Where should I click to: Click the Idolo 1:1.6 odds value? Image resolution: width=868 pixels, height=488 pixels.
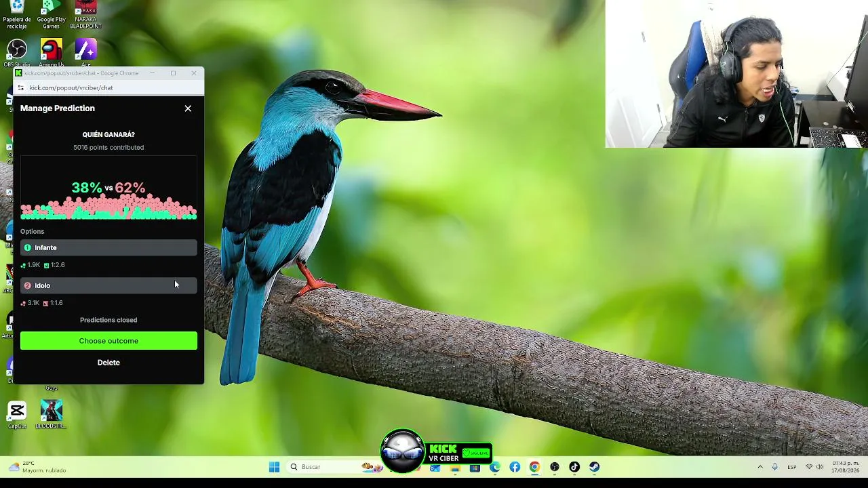point(56,303)
